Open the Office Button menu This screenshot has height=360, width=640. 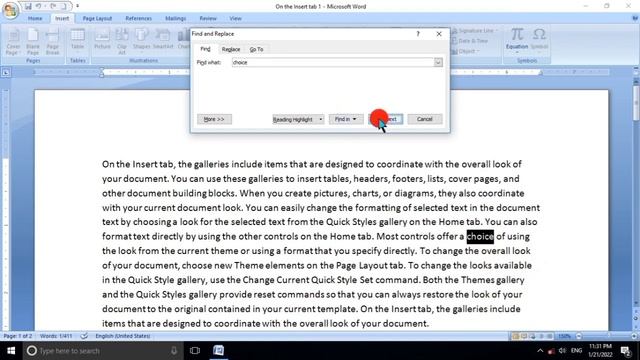[x=10, y=10]
